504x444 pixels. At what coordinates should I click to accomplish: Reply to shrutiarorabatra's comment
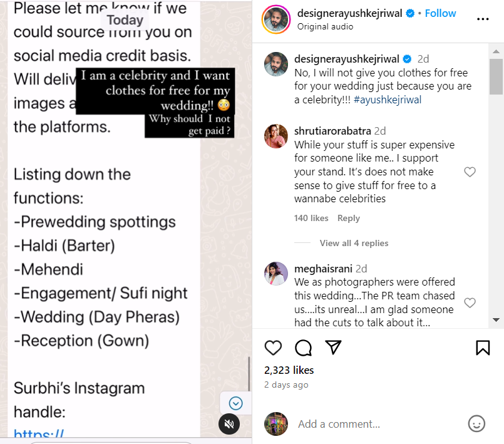tap(349, 218)
